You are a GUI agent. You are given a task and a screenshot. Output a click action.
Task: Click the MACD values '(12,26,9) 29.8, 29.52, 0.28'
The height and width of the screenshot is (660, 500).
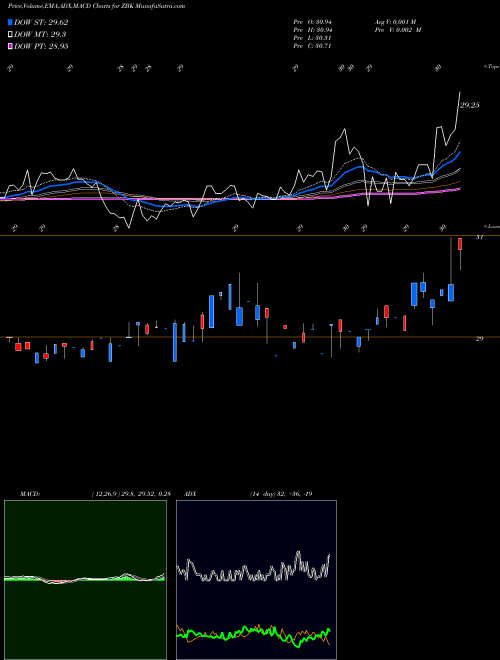click(x=131, y=494)
